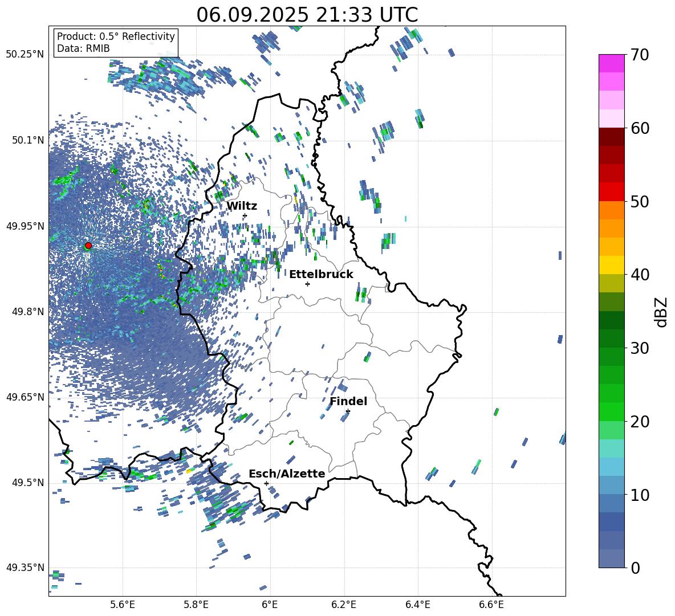Click the yellow colorbar swatch at 40
This screenshot has height=616, width=675.
(611, 266)
